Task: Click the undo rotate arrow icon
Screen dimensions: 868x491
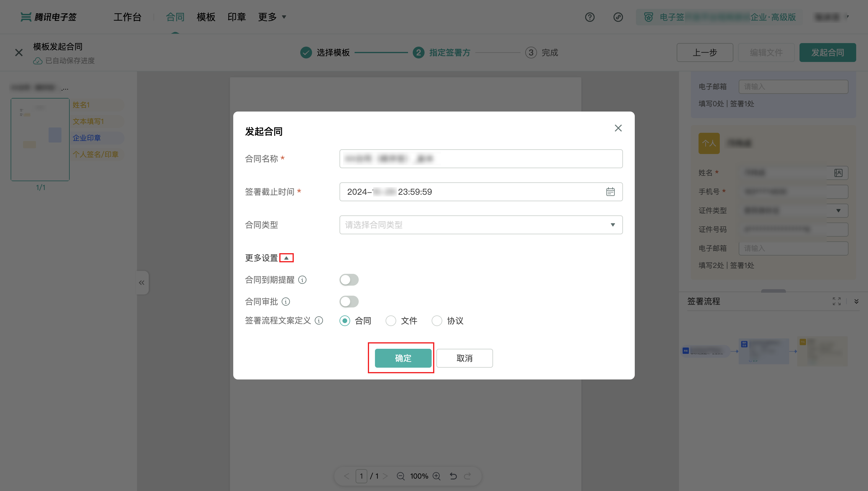Action: pyautogui.click(x=453, y=476)
